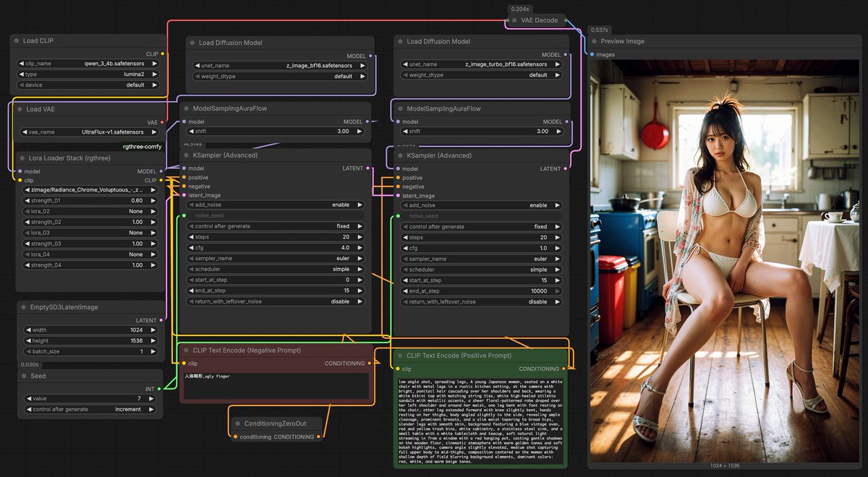
Task: Increase batch_size with its right arrow
Action: [152, 352]
